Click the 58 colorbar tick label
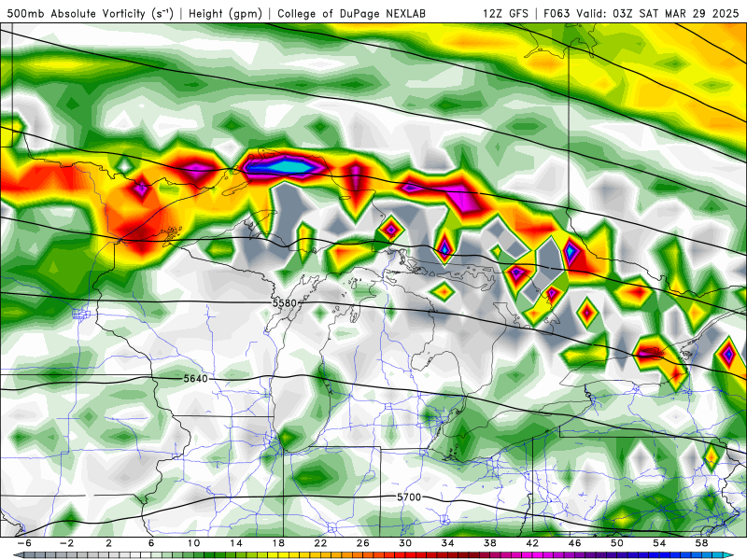The width and height of the screenshot is (747, 560). (x=701, y=543)
